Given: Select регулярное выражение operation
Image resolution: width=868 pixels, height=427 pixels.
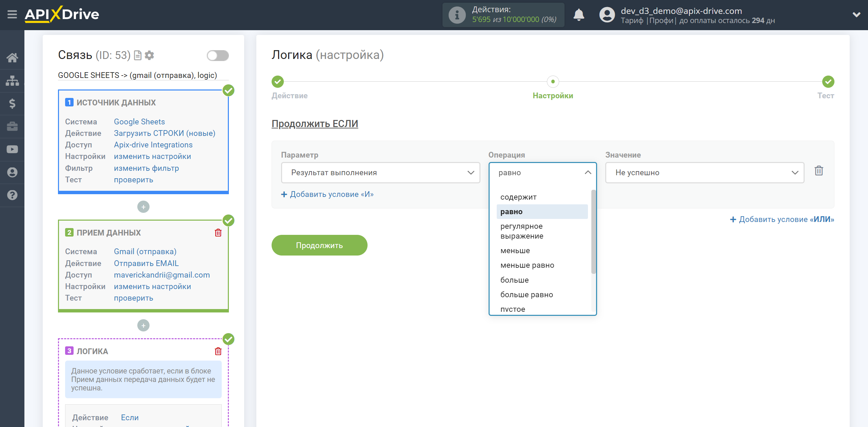Looking at the screenshot, I should pyautogui.click(x=542, y=231).
